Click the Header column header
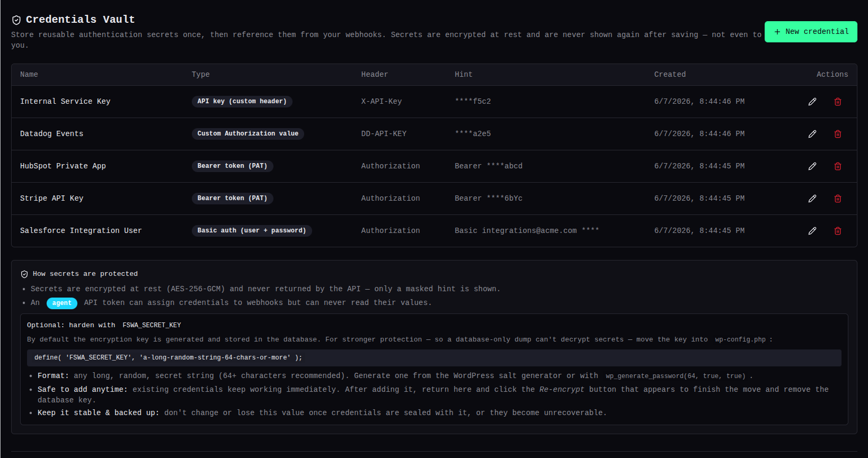Screen dimensions: 868x458 click(x=375, y=75)
